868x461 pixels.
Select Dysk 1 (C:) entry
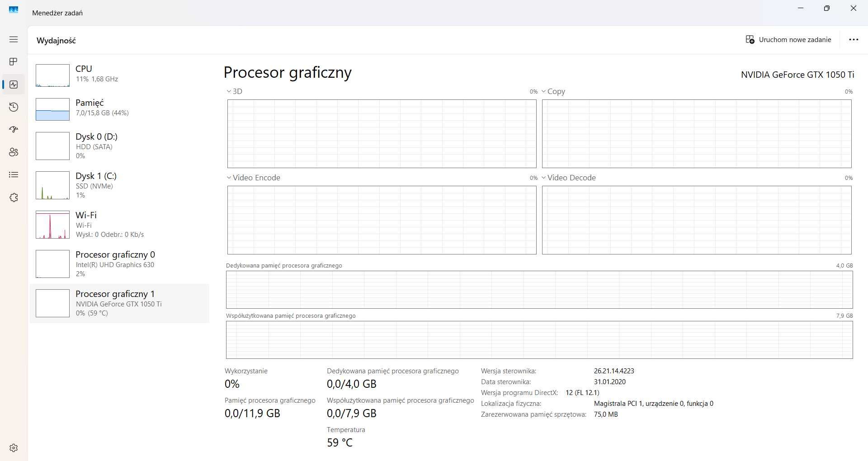pyautogui.click(x=120, y=185)
